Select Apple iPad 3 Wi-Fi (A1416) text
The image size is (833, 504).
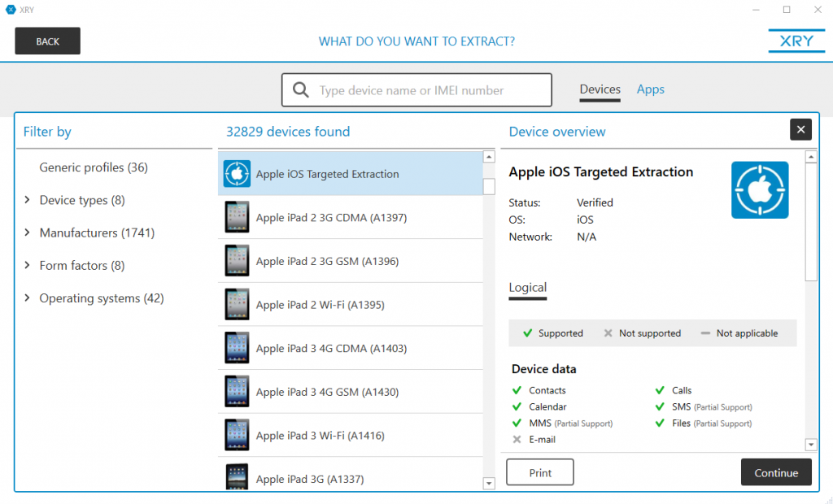tap(321, 436)
